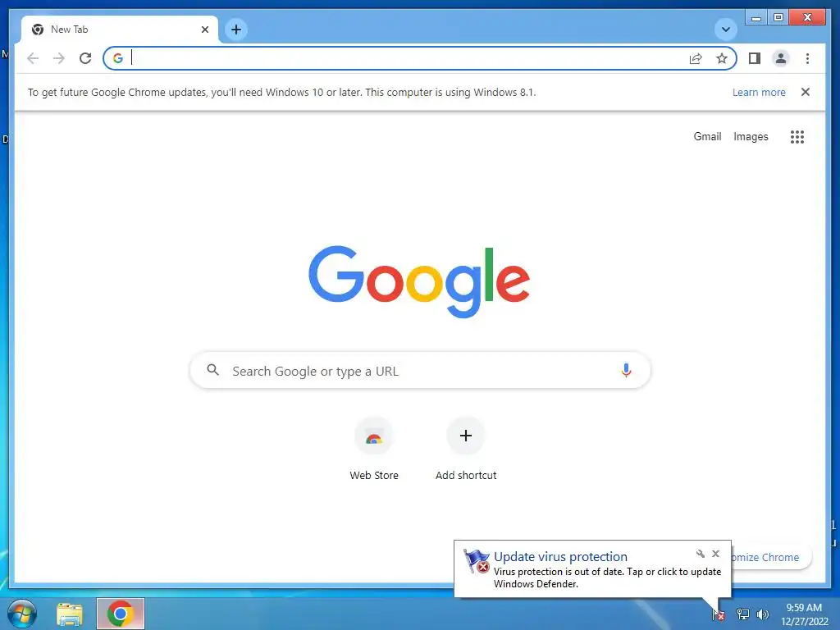The image size is (840, 630).
Task: Open the Windows Start button
Action: point(22,614)
